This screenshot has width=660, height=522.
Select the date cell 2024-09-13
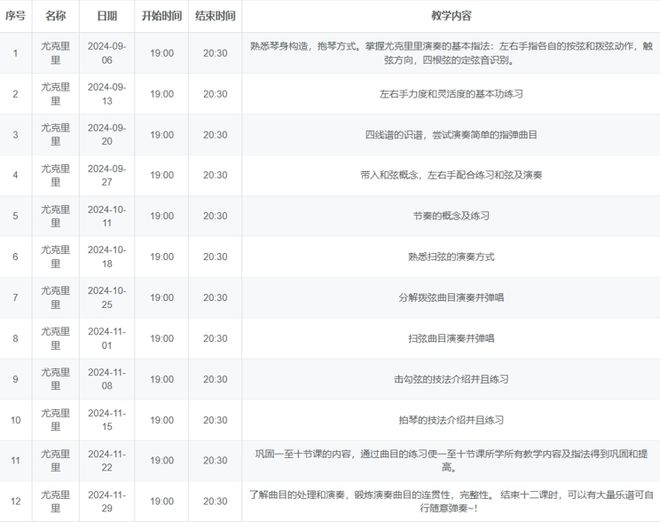(x=106, y=93)
